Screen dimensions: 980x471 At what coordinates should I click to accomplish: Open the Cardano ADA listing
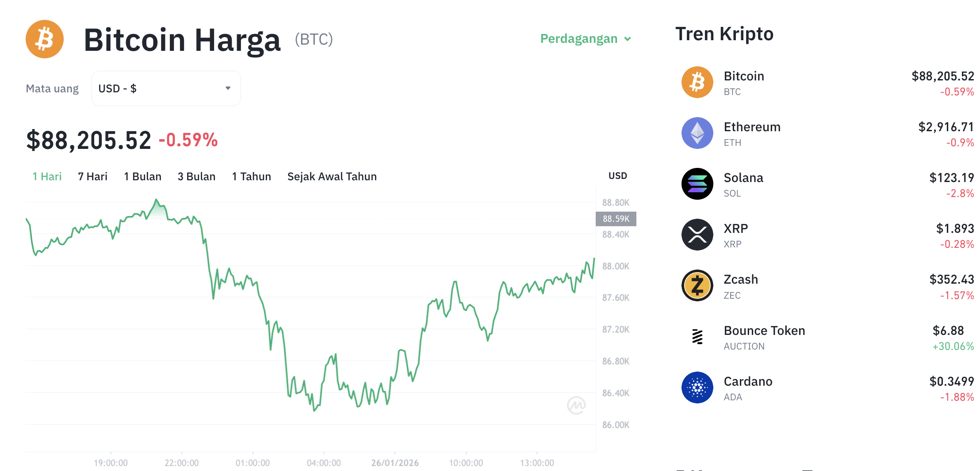[748, 381]
